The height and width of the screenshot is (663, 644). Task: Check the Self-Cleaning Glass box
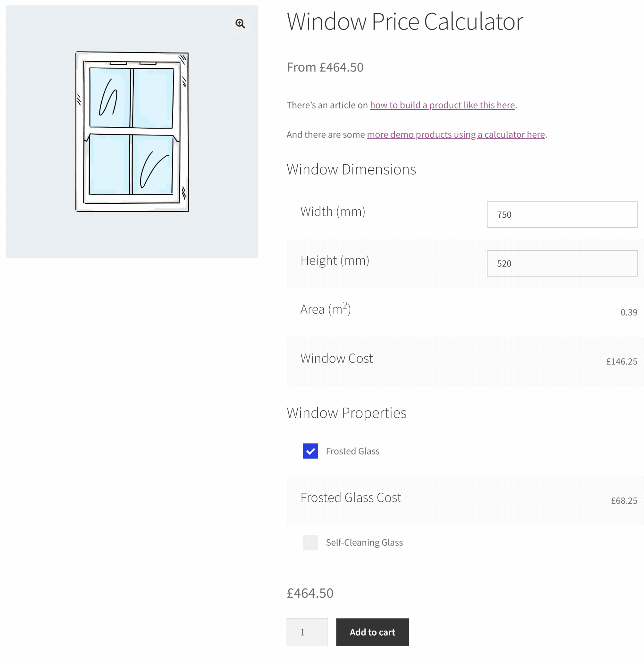coord(310,543)
